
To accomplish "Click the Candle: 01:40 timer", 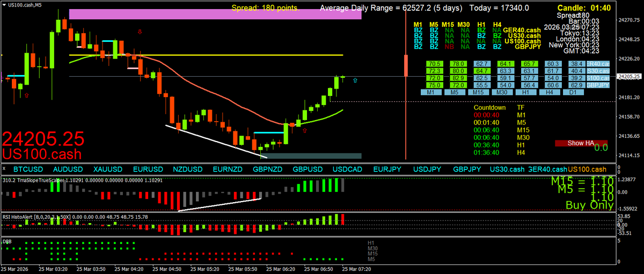I will pos(583,8).
